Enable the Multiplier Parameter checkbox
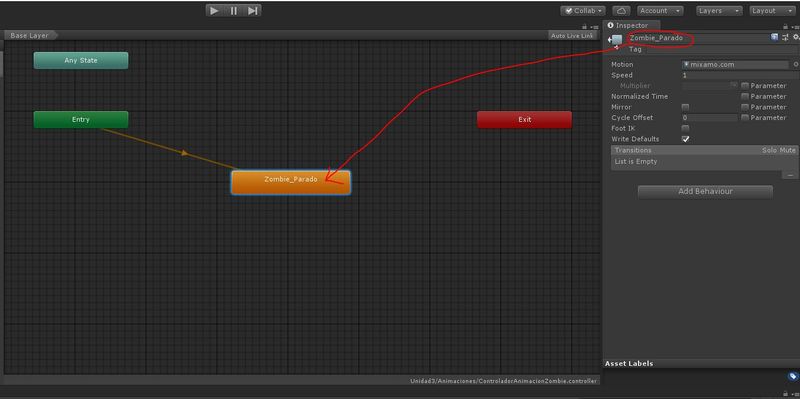This screenshot has width=800, height=399. tap(745, 86)
